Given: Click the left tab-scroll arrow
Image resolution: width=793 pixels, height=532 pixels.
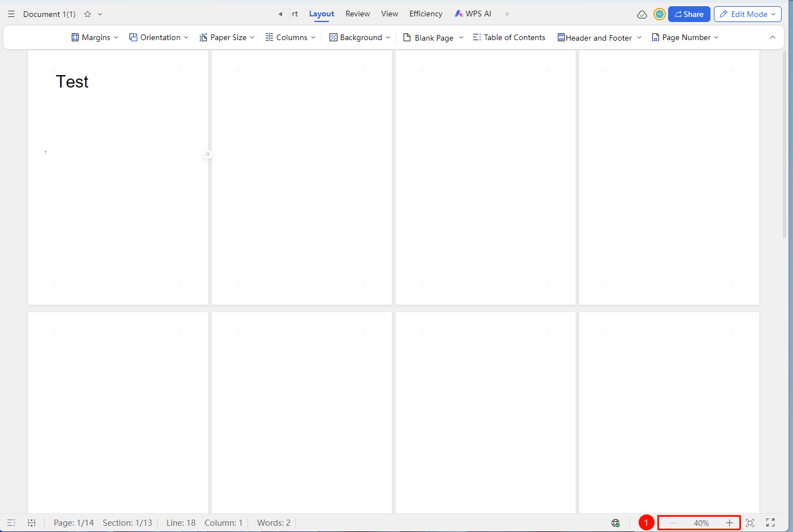Looking at the screenshot, I should pyautogui.click(x=280, y=14).
